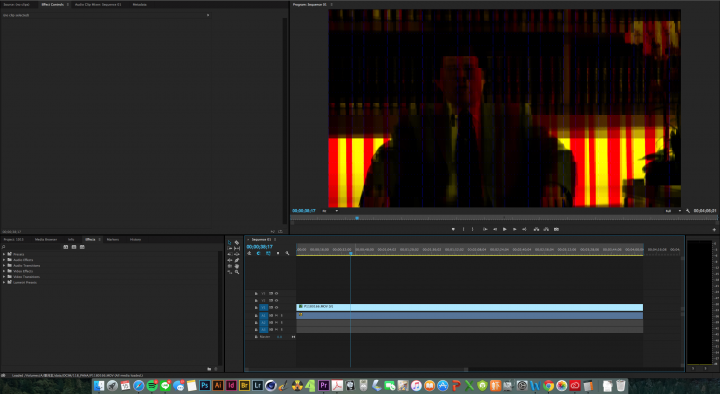Click the Lift button in Program Monitor
720x394 pixels.
[x=536, y=229]
